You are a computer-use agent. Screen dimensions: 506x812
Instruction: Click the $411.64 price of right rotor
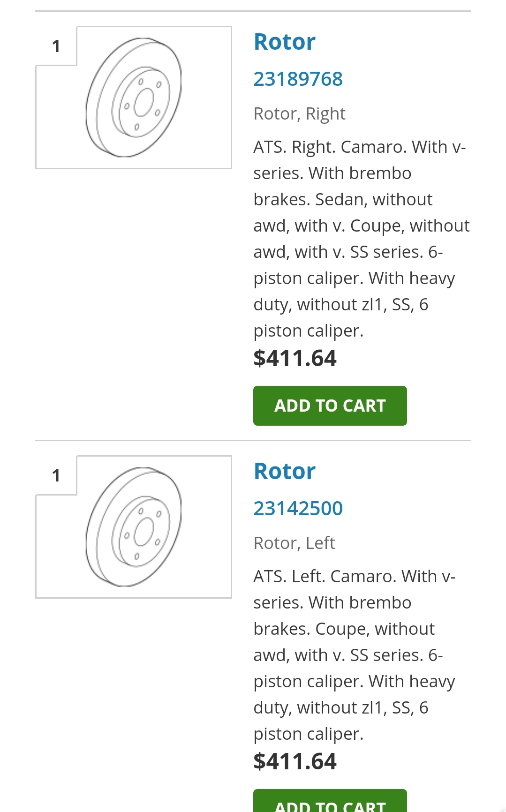(x=295, y=358)
